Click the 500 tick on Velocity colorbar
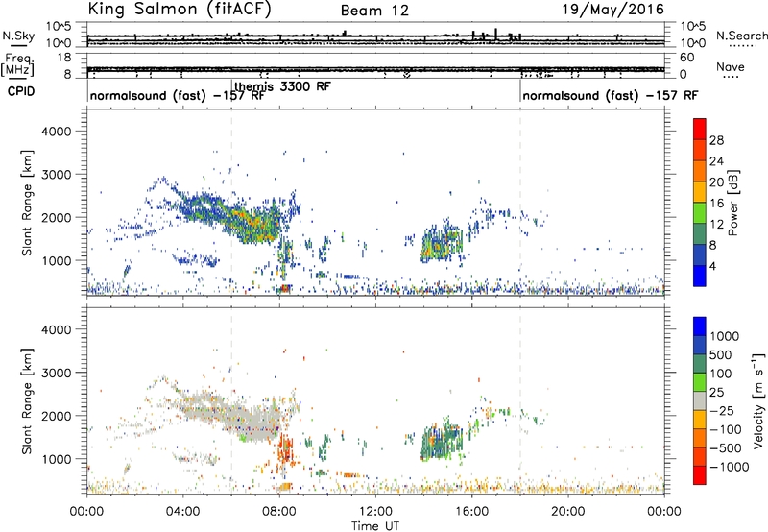Image resolution: width=768 pixels, height=532 pixels. (x=721, y=354)
